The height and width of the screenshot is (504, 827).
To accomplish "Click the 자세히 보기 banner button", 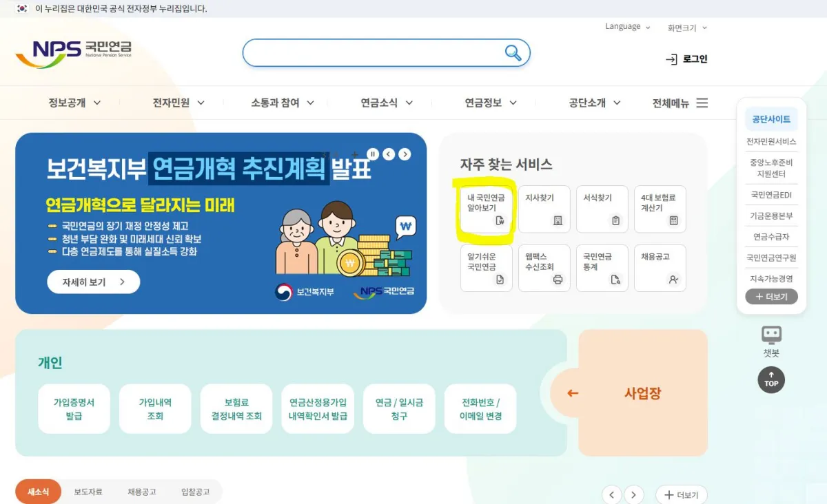I will [x=93, y=282].
